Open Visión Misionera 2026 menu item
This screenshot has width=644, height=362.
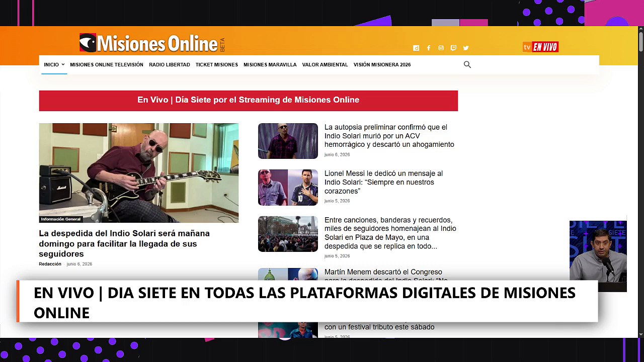382,64
